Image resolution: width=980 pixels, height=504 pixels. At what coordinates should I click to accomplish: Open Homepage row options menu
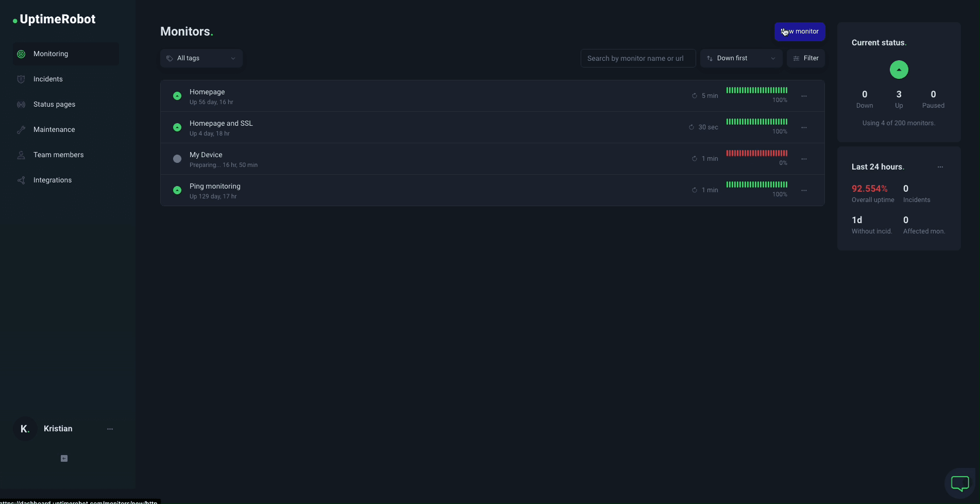tap(804, 96)
